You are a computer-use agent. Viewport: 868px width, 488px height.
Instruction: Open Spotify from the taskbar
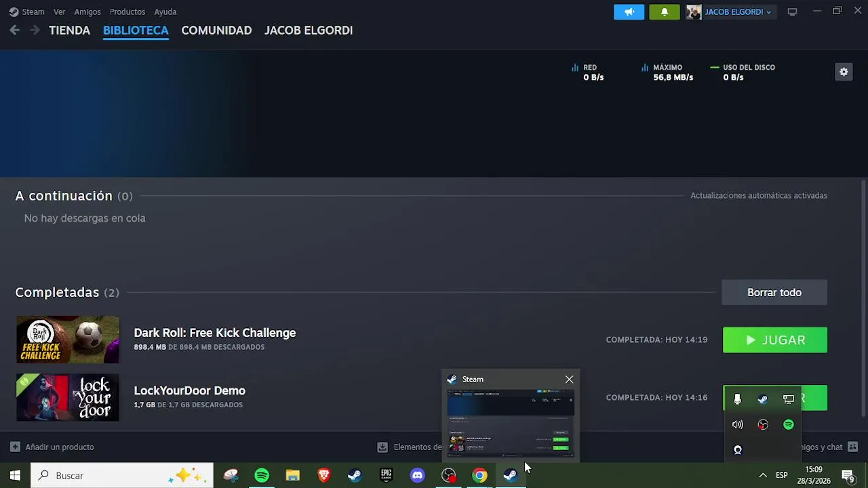click(261, 475)
